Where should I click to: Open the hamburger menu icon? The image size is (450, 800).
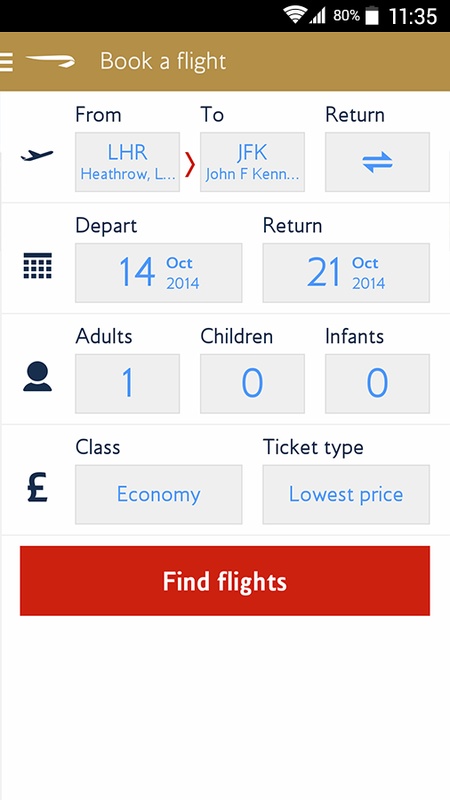pos(6,62)
